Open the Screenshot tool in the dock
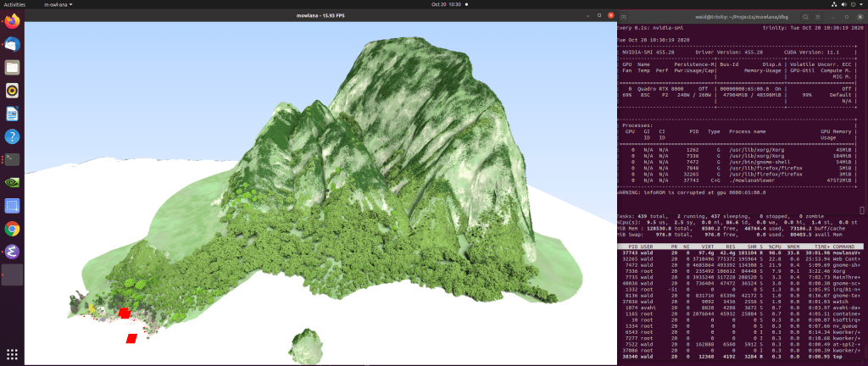The image size is (868, 366). pyautogui.click(x=12, y=205)
